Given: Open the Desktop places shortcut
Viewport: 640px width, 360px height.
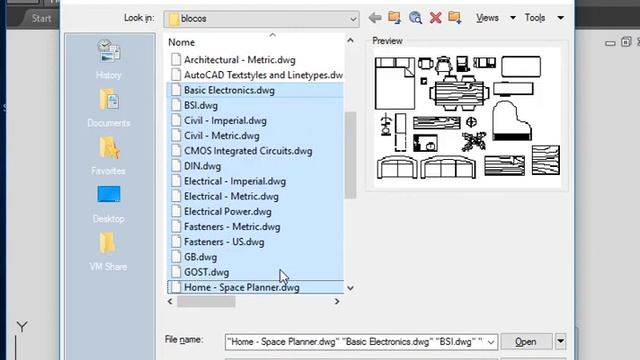Looking at the screenshot, I should pos(109,204).
